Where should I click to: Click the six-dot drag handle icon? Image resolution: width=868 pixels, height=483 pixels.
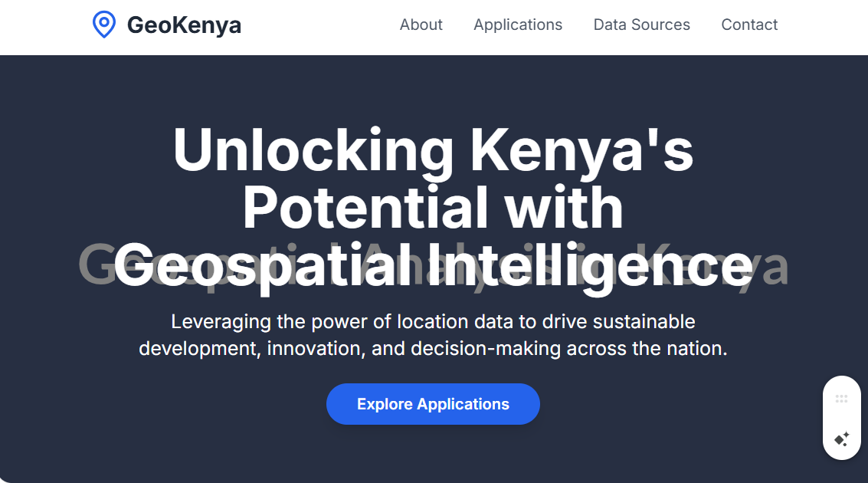tap(841, 399)
